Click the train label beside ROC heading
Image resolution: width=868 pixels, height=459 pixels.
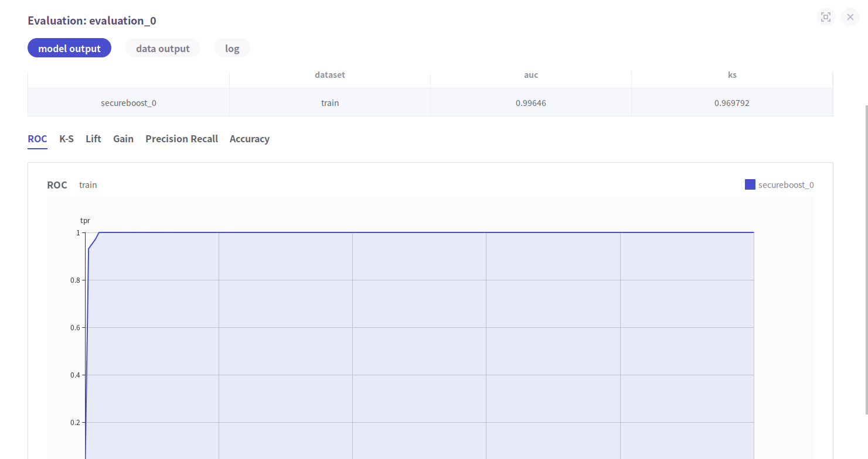coord(88,185)
